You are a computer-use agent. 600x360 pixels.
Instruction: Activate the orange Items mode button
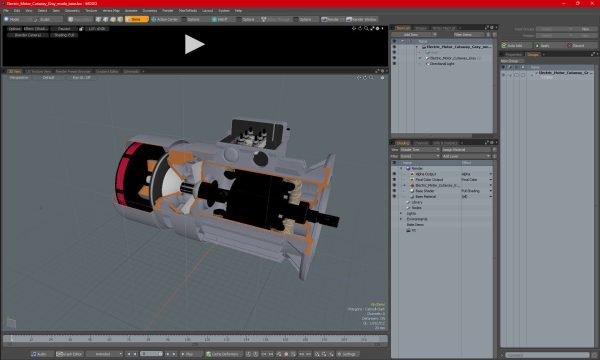pyautogui.click(x=137, y=19)
